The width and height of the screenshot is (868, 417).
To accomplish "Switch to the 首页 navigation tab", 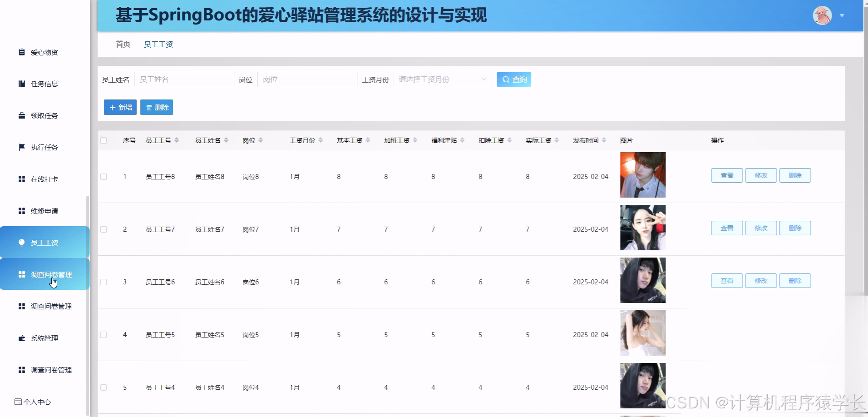I will coord(122,44).
